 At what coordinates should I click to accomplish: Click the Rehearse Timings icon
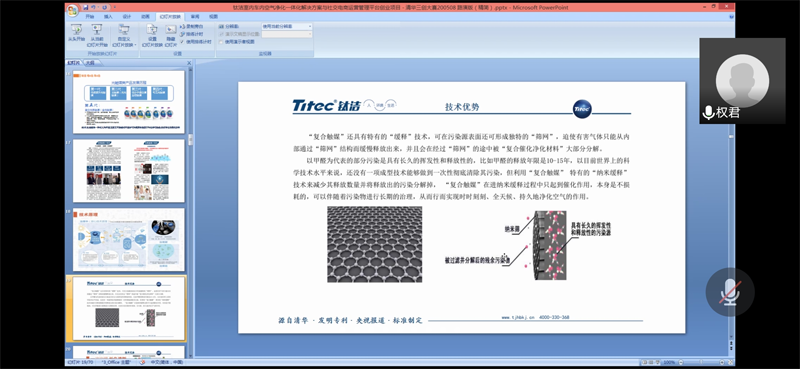pyautogui.click(x=191, y=34)
